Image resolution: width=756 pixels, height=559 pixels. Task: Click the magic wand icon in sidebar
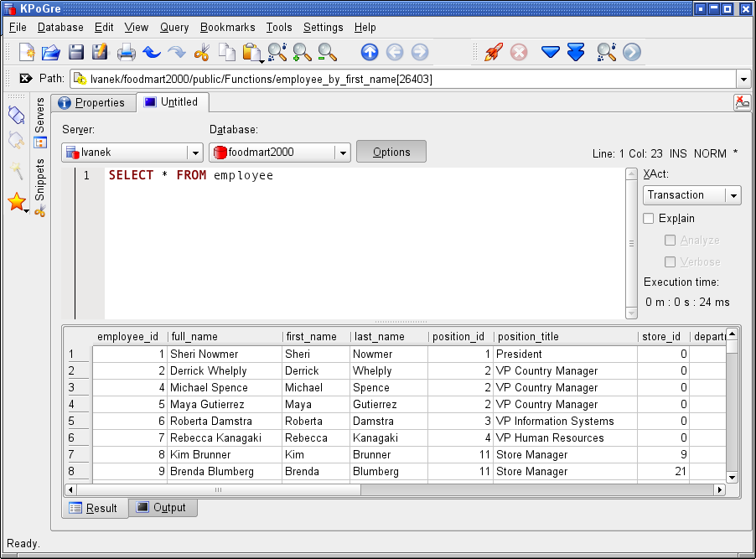tap(17, 171)
